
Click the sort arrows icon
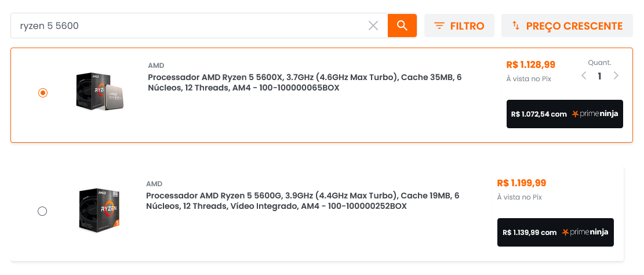[x=516, y=26]
